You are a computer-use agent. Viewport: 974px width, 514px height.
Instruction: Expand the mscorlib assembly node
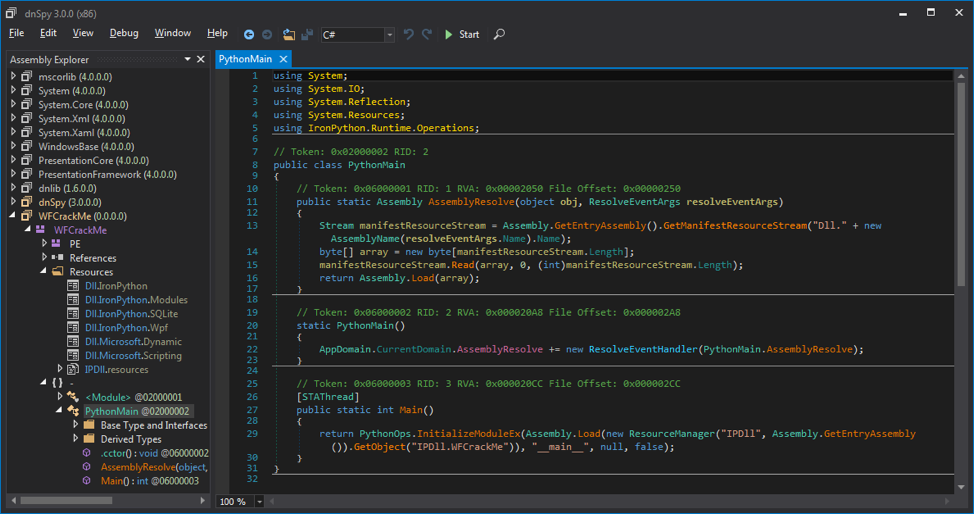[14, 76]
